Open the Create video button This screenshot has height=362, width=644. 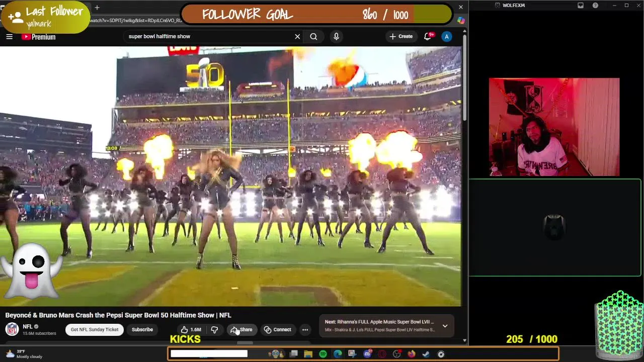tap(401, 36)
